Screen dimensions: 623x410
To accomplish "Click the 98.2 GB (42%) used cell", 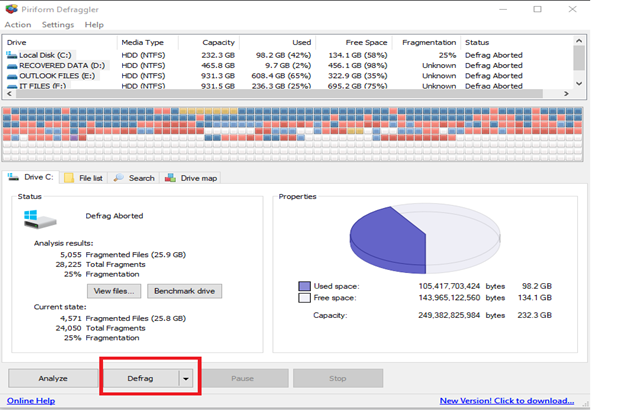I will tap(283, 55).
